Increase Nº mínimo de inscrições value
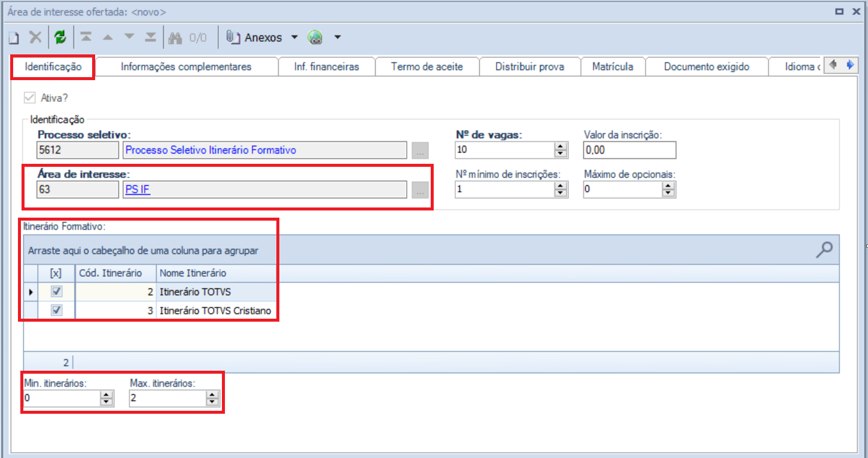 click(x=561, y=185)
